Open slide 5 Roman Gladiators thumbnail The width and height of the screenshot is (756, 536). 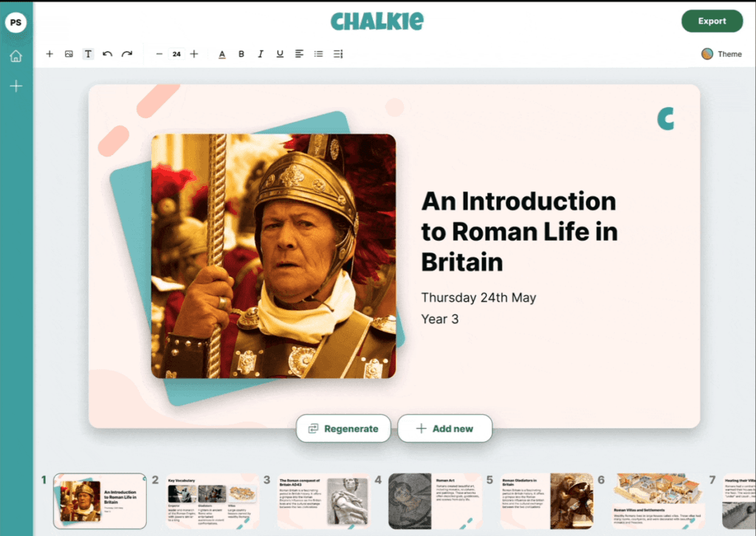(547, 501)
